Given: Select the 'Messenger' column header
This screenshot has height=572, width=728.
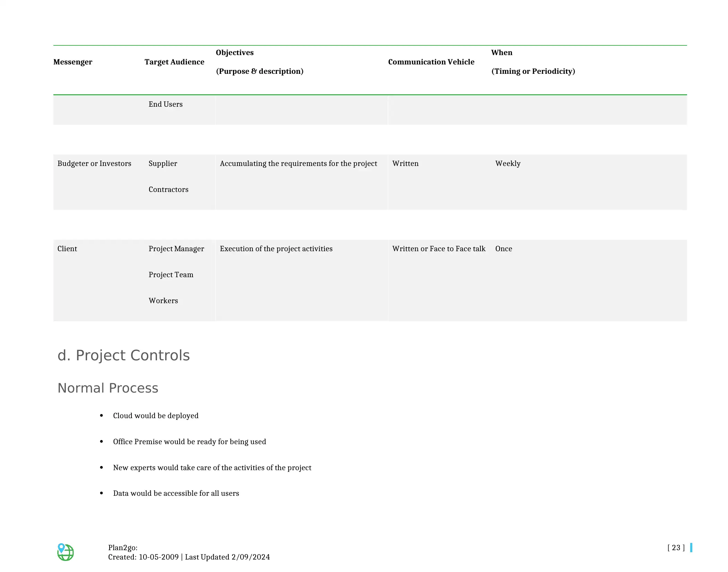Looking at the screenshot, I should (x=73, y=62).
